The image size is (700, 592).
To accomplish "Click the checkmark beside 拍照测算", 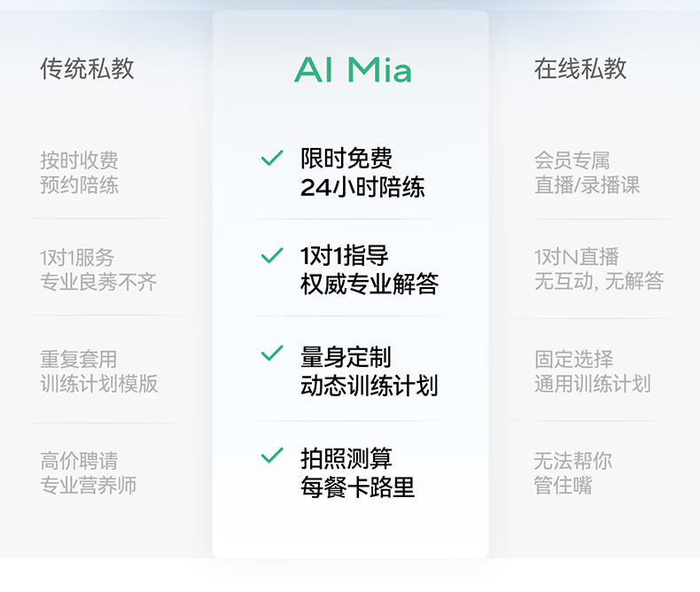I will [x=271, y=457].
